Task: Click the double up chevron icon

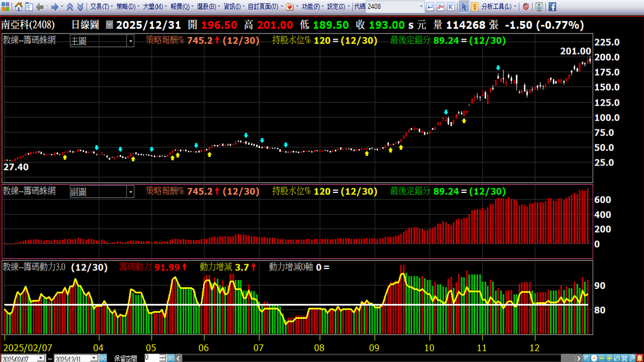Action: (70, 7)
